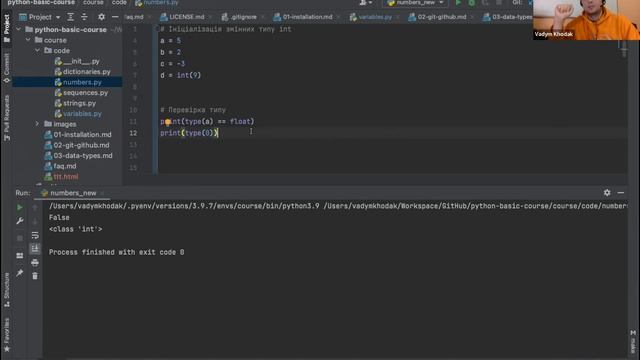640x360 pixels.
Task: Expand the images folder
Action: tap(38, 124)
